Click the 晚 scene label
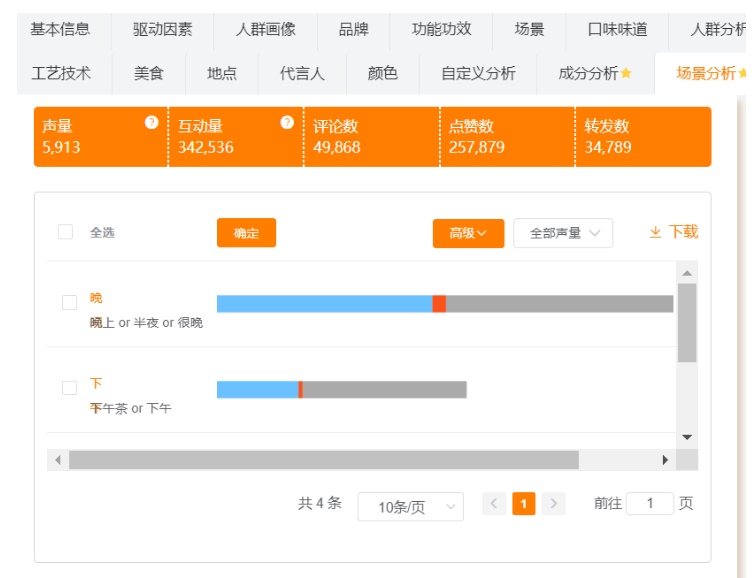 (96, 298)
